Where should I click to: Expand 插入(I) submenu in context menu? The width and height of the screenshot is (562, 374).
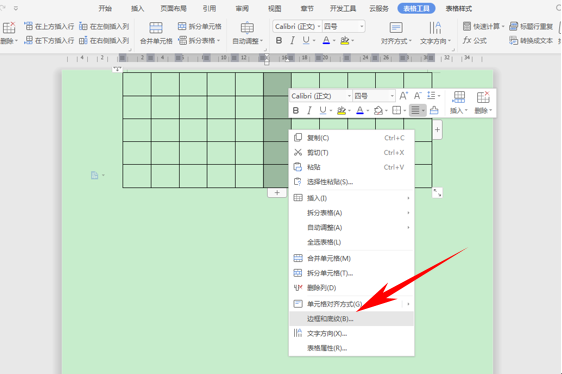click(351, 198)
